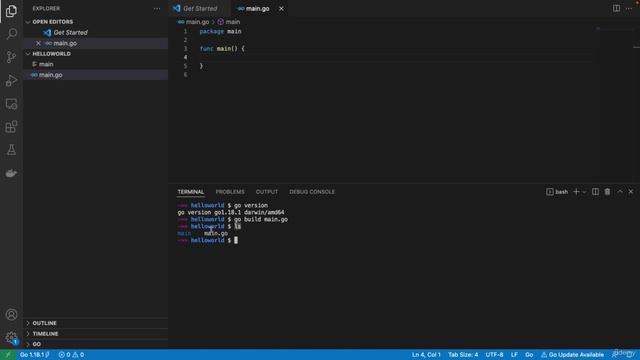Screen dimensions: 640x360
Task: Select Go language mode in status bar
Action: click(x=529, y=355)
